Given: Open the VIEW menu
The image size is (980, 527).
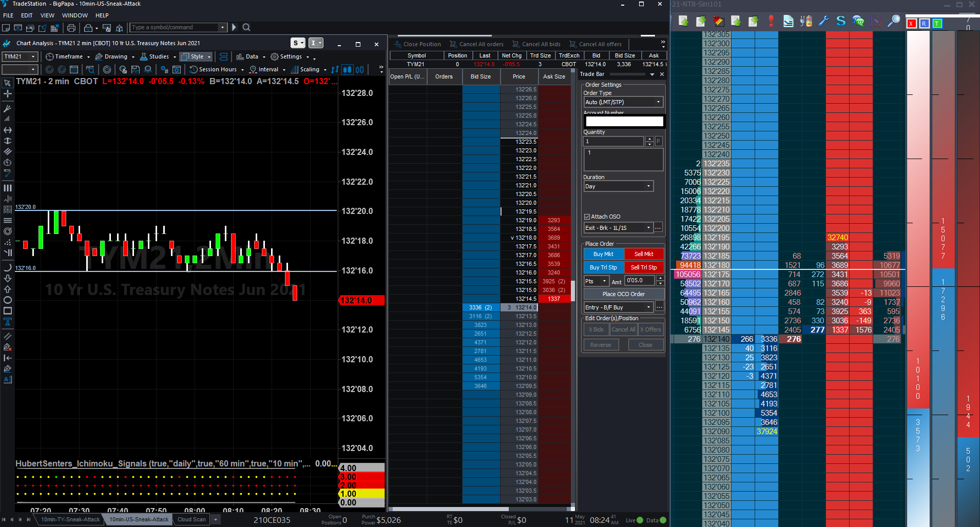Looking at the screenshot, I should click(47, 15).
